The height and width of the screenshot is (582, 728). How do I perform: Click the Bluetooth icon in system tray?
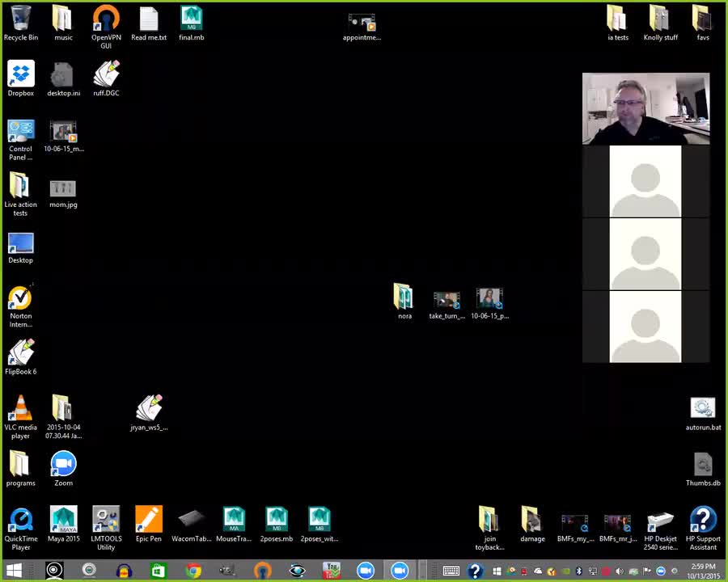[x=578, y=571]
